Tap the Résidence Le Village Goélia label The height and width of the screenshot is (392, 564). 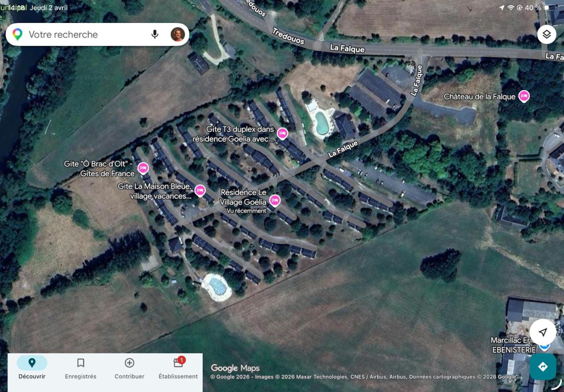[x=243, y=197]
